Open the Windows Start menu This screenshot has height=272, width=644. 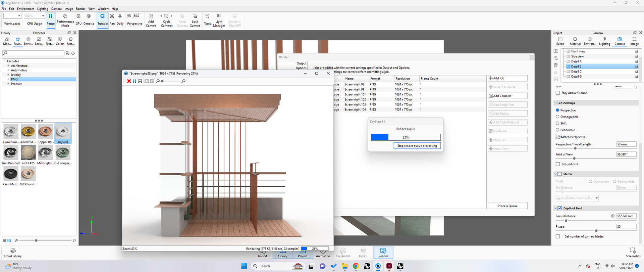point(244,266)
